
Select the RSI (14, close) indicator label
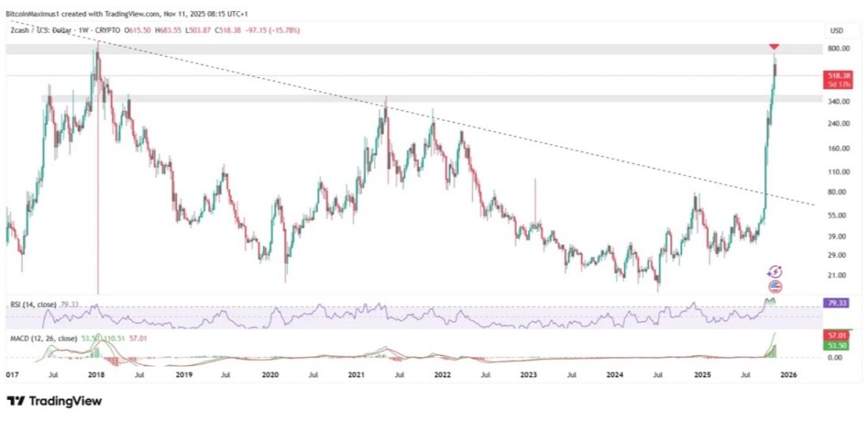(32, 302)
